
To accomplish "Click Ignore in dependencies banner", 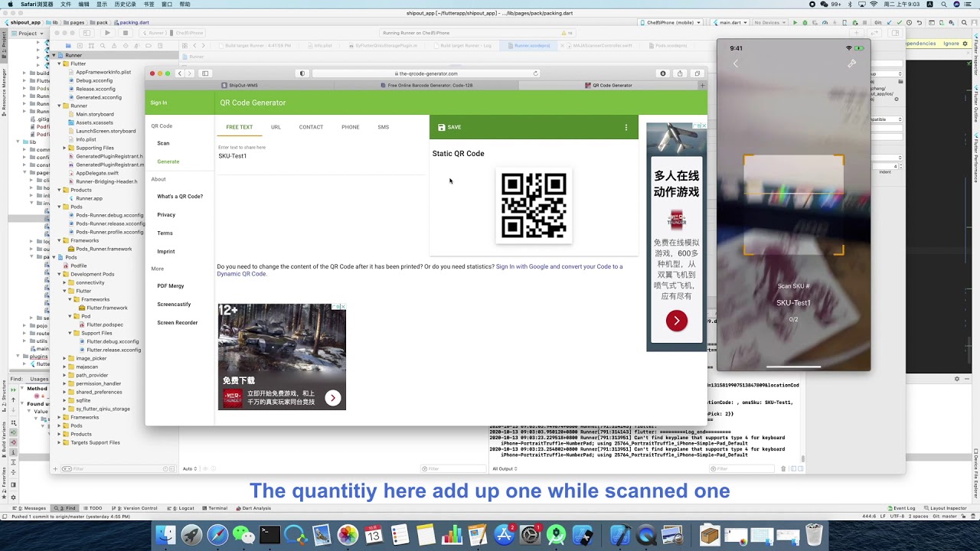I will coord(951,44).
